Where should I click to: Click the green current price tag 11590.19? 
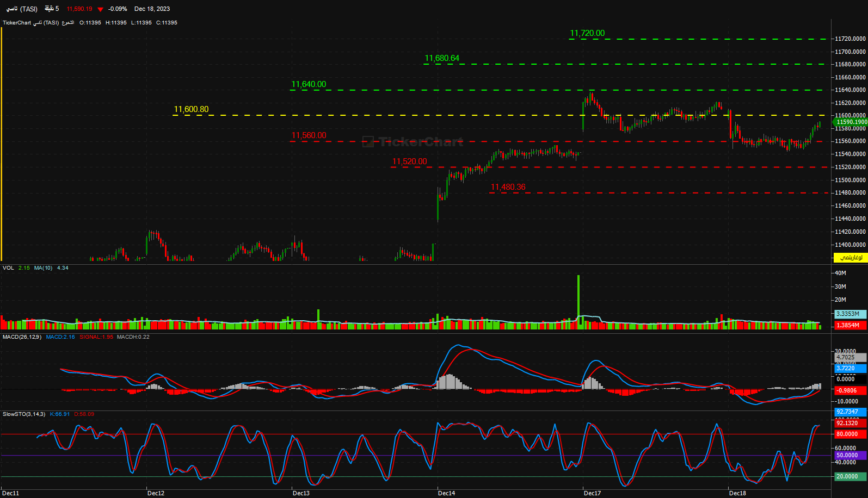851,122
